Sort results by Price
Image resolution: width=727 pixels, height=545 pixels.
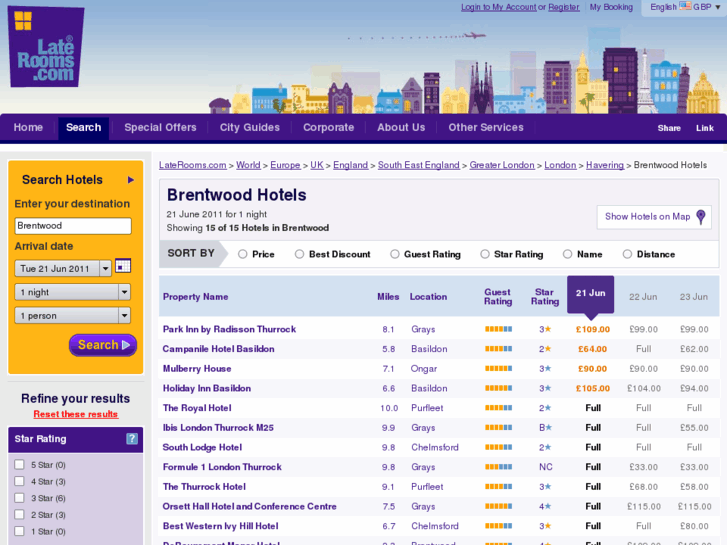(242, 254)
